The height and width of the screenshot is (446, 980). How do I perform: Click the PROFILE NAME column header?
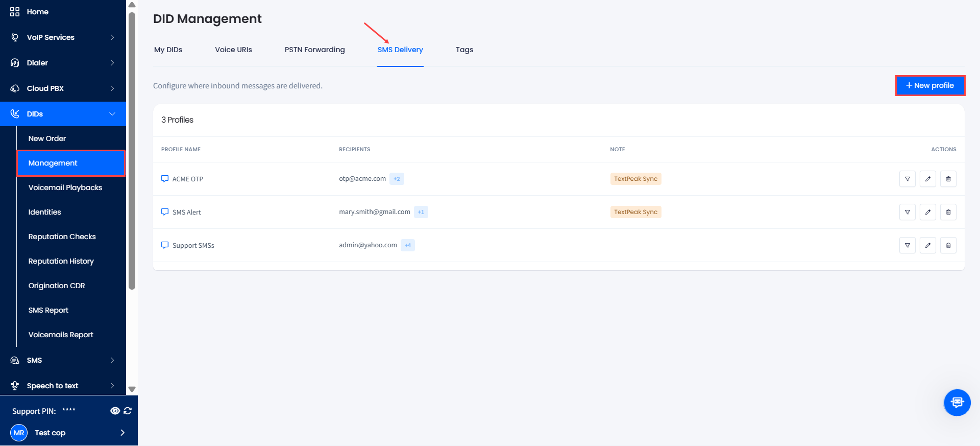point(181,149)
